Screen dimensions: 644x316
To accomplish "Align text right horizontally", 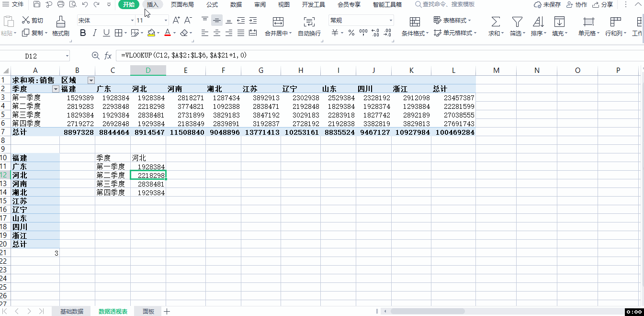I will [229, 33].
